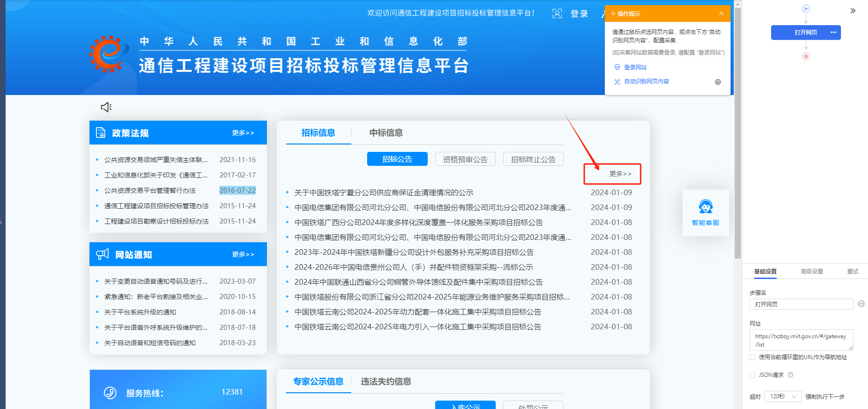Image resolution: width=868 pixels, height=409 pixels.
Task: Open 中国铁塔广西分公司2024年度多样化深度覆盖 announcement
Action: click(418, 222)
